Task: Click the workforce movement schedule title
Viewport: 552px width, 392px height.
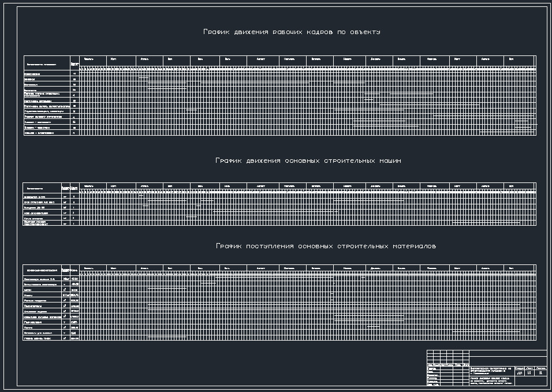Action: click(292, 32)
